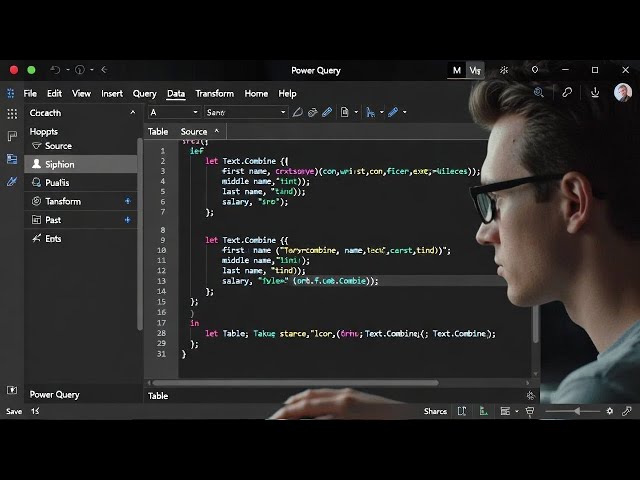640x480 pixels.
Task: Click the eraser tool icon in toolbar
Action: 298,112
